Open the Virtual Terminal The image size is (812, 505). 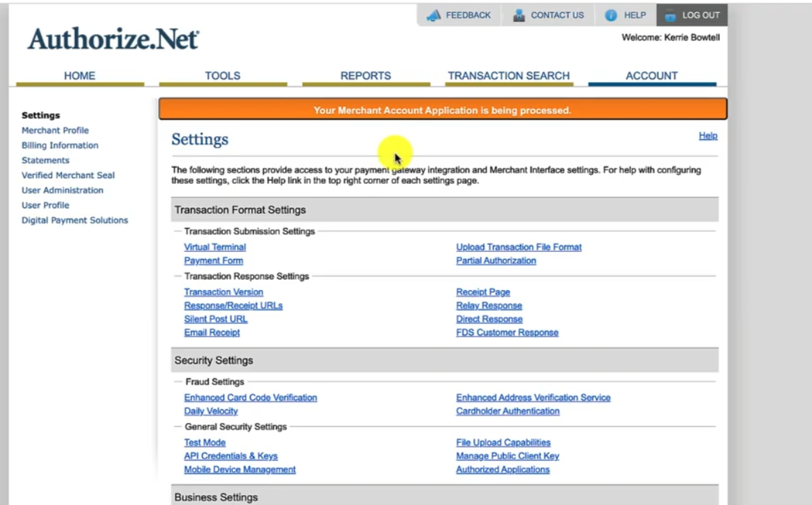tap(214, 247)
